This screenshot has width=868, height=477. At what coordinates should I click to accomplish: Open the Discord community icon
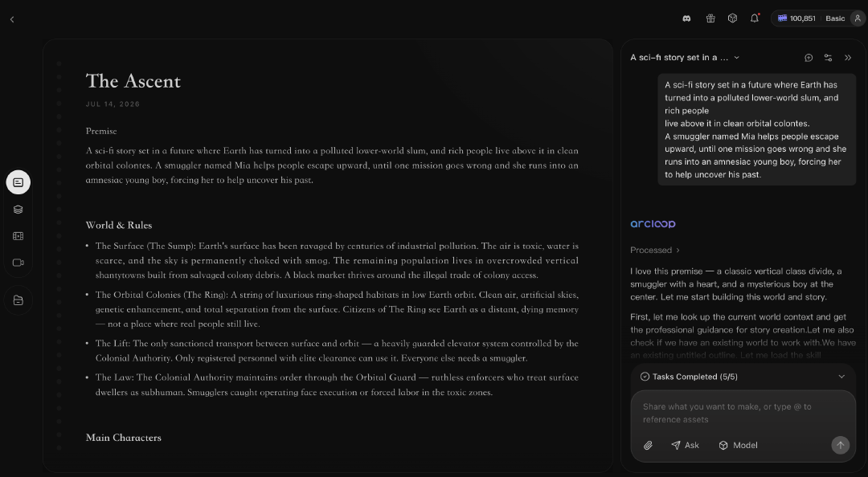[x=686, y=18]
